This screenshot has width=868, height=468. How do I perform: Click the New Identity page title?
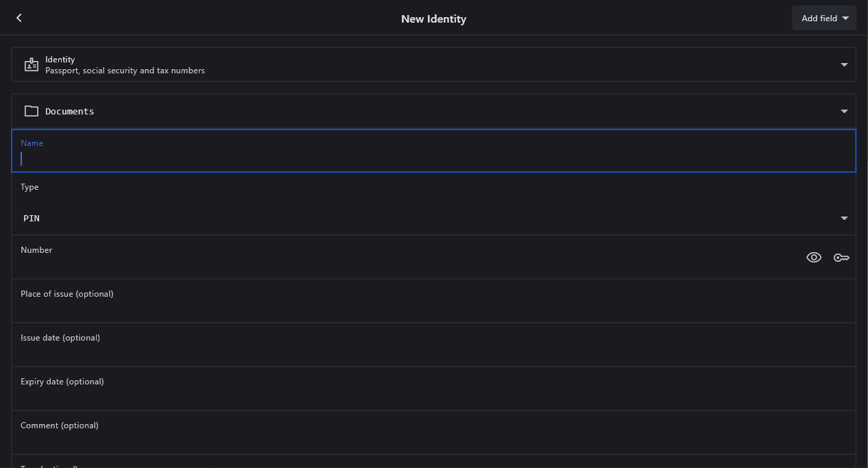(x=433, y=19)
